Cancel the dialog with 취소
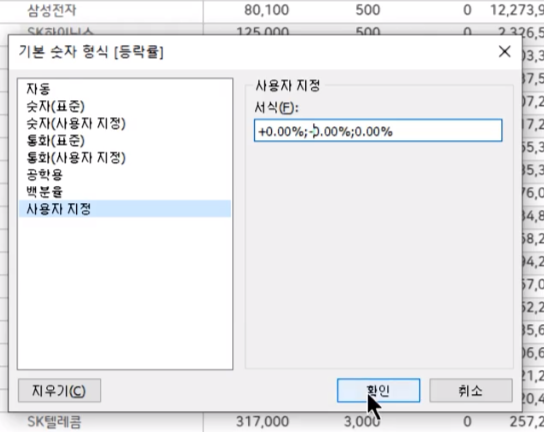Screen dimensions: 545x432 click(471, 391)
